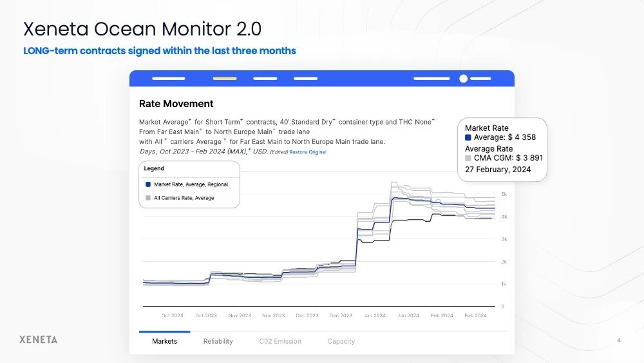Open the first Market Average selector

pyautogui.click(x=164, y=122)
